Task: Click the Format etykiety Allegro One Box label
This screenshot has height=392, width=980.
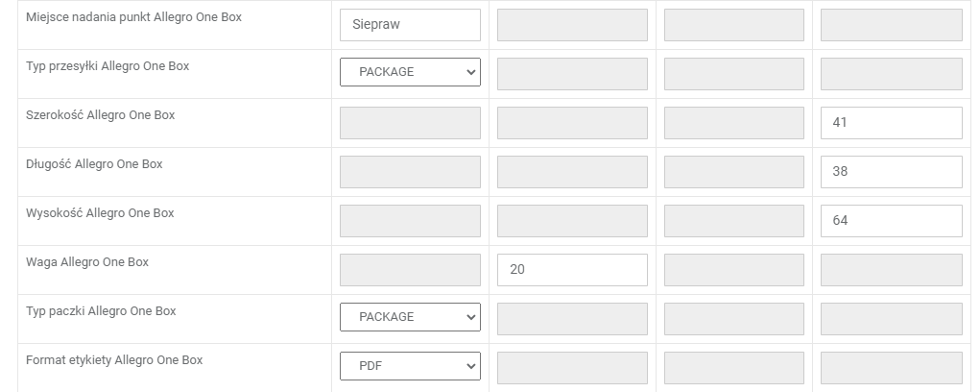Action: (114, 360)
